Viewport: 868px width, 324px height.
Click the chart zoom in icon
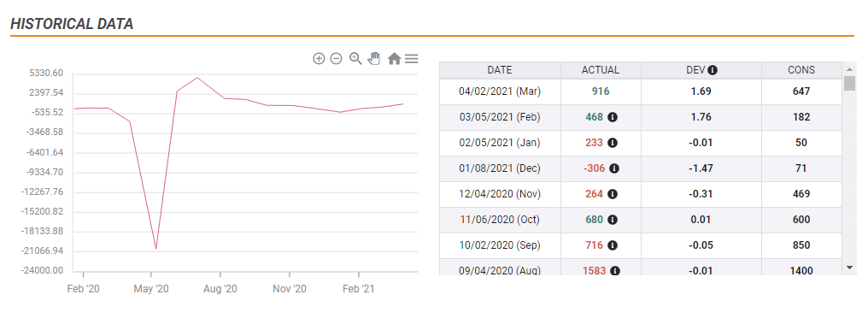tap(319, 58)
